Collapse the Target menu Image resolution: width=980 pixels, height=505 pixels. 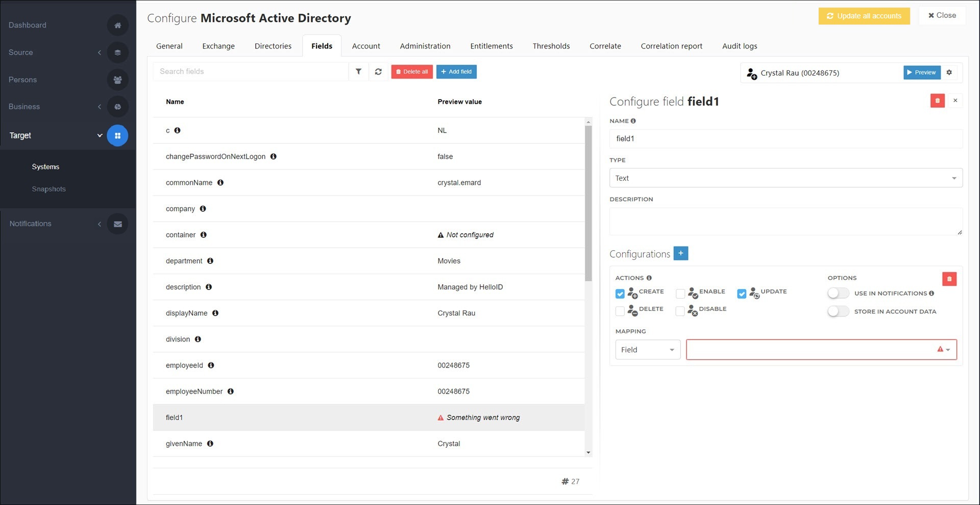click(x=100, y=135)
